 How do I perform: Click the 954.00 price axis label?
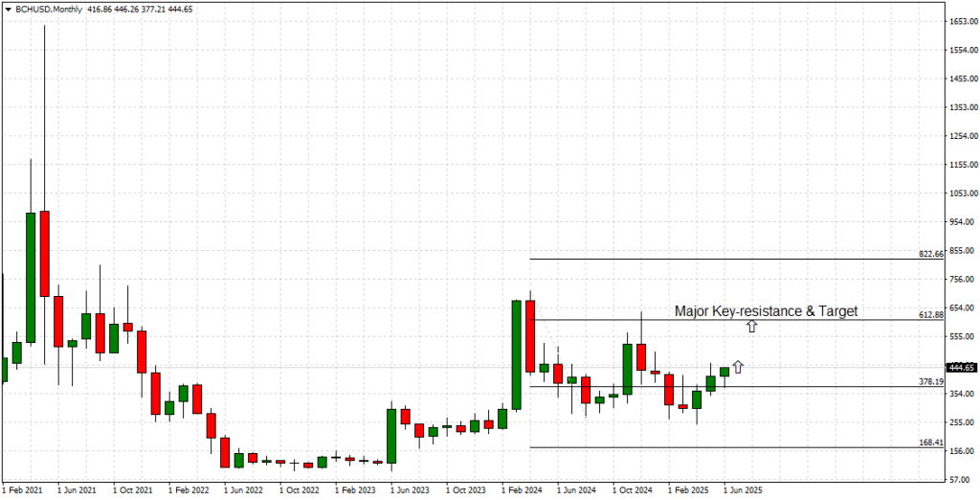point(963,222)
